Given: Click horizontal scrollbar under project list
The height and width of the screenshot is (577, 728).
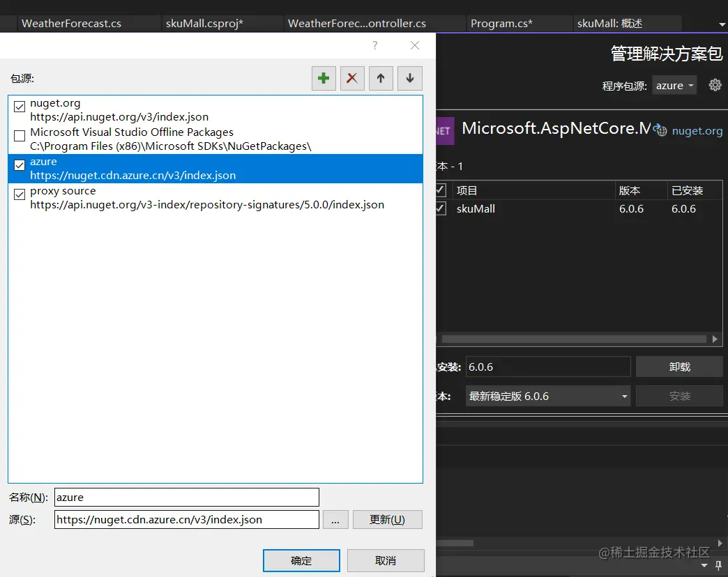Looking at the screenshot, I should (x=574, y=339).
